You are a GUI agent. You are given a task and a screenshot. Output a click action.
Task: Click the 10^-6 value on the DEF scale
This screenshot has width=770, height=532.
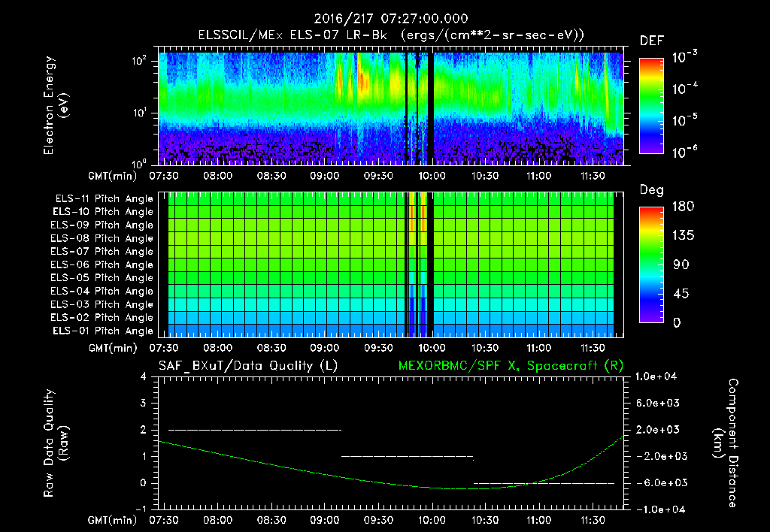(684, 152)
